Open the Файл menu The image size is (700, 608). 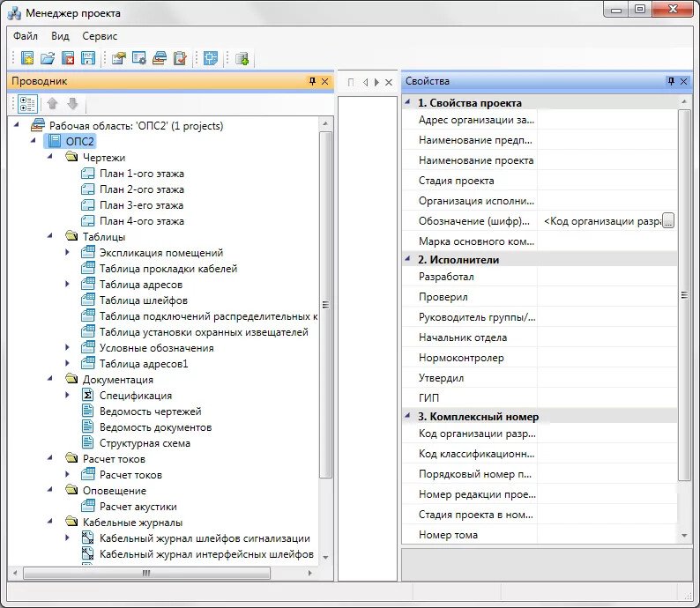(x=26, y=36)
